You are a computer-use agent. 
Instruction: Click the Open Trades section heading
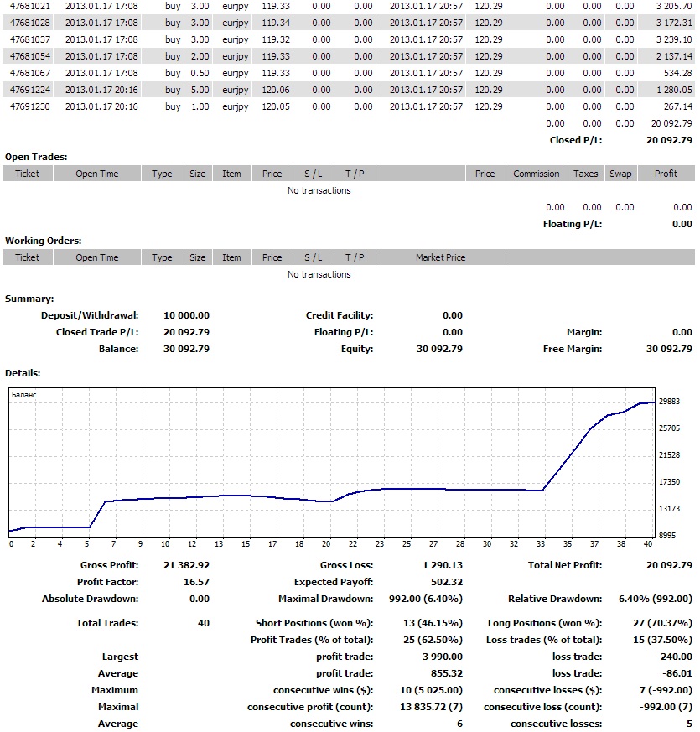[36, 157]
